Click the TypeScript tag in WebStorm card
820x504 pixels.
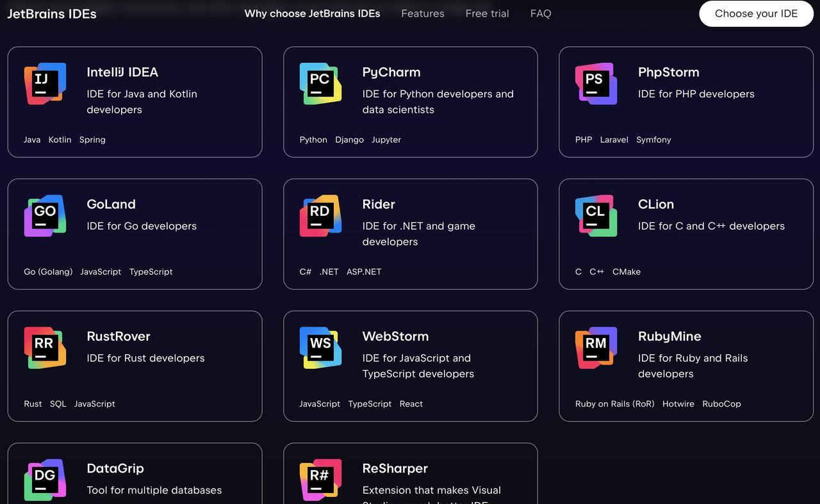[370, 403]
